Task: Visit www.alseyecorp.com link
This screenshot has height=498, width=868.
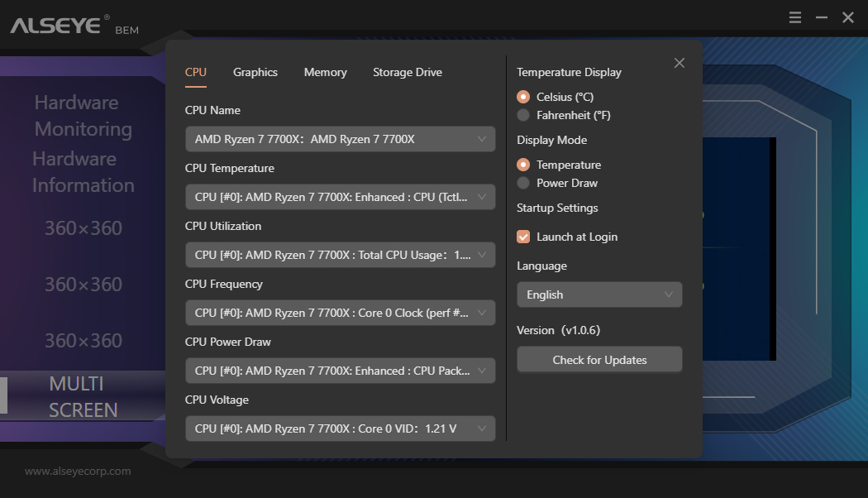Action: [x=78, y=472]
